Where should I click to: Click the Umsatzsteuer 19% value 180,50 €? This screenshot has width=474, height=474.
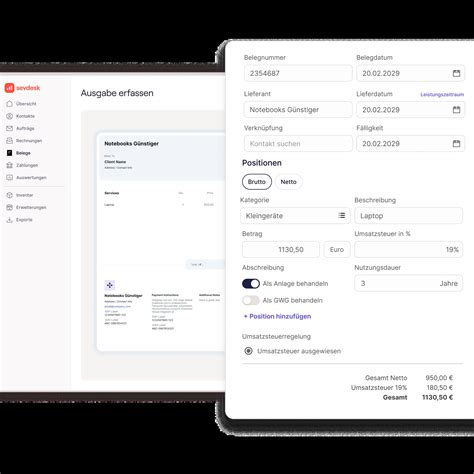coord(440,388)
